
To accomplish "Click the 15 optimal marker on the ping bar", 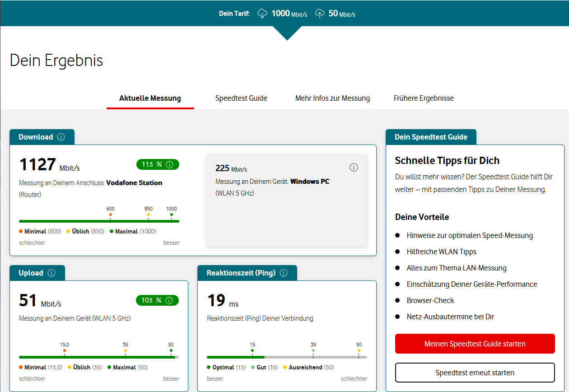I will tap(252, 350).
